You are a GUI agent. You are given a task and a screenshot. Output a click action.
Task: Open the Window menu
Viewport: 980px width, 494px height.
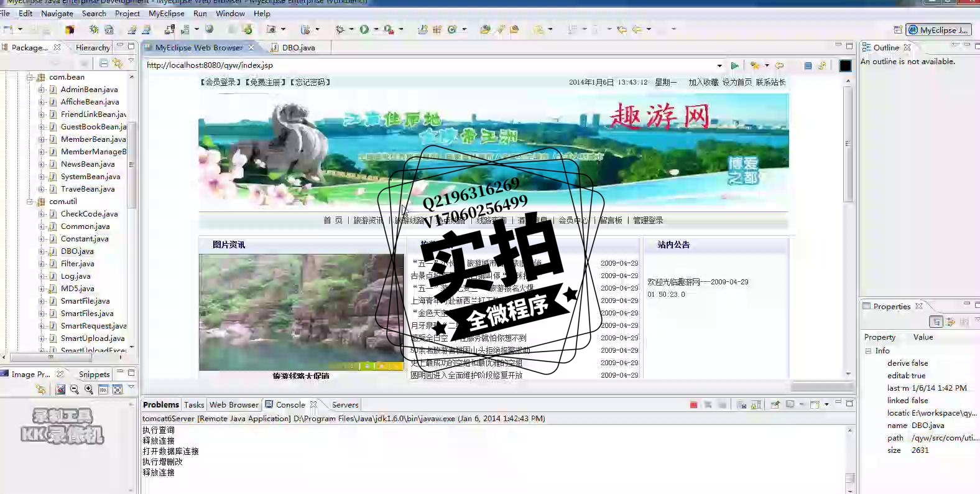tap(230, 13)
